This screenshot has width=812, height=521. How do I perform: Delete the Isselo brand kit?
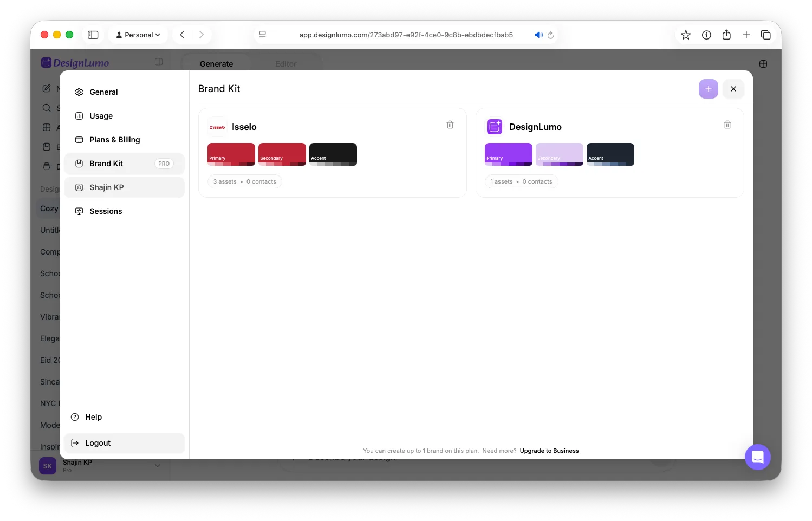tap(450, 125)
